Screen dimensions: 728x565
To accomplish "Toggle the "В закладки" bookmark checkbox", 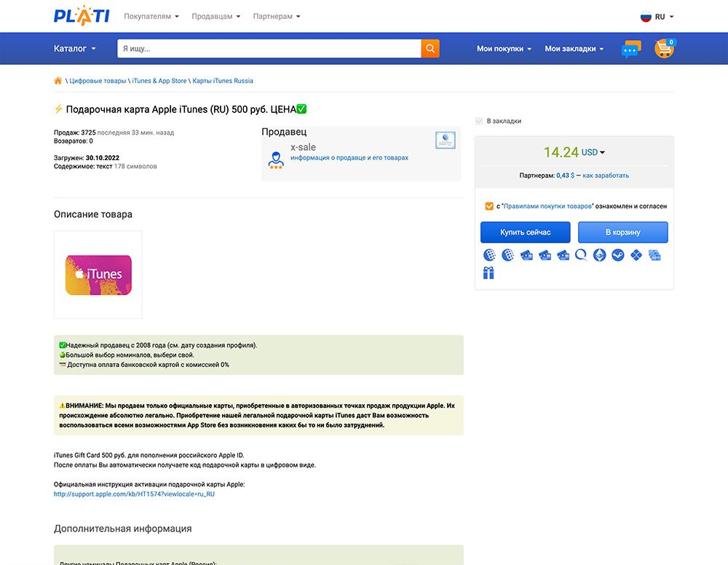I will pos(479,121).
